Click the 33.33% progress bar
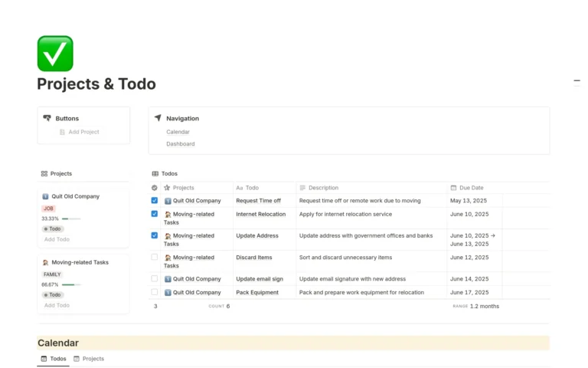The width and height of the screenshot is (588, 368). click(71, 219)
